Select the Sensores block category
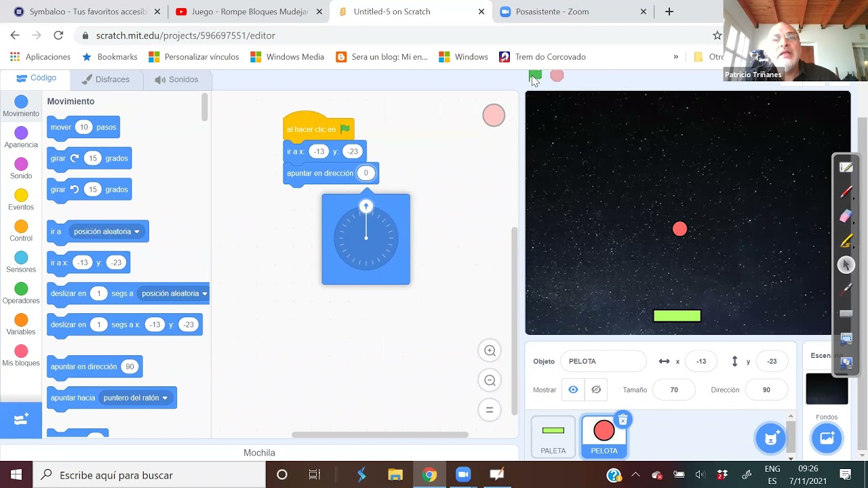Viewport: 868px width, 488px height. tap(21, 262)
